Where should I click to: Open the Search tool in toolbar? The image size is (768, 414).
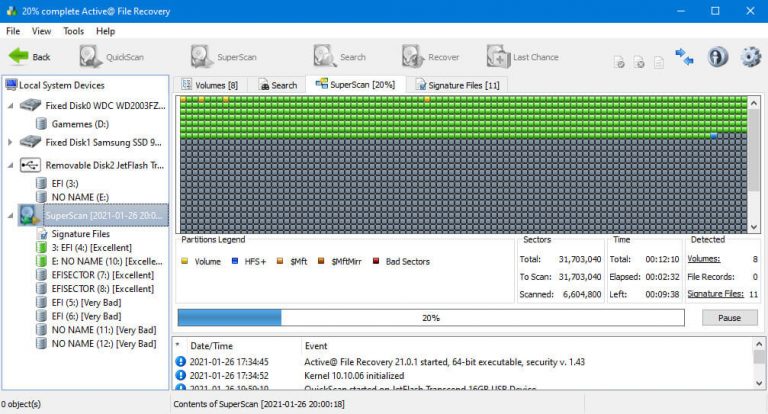click(x=325, y=57)
